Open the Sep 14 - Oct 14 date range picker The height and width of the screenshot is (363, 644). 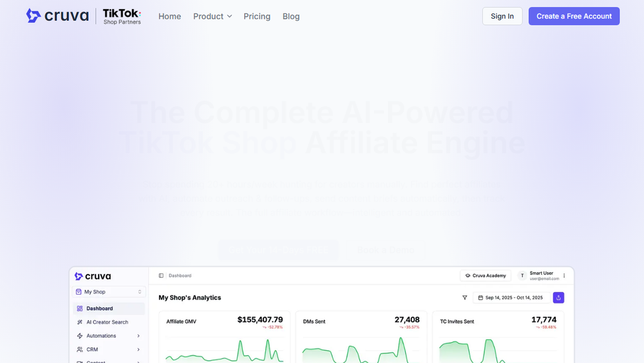(511, 298)
